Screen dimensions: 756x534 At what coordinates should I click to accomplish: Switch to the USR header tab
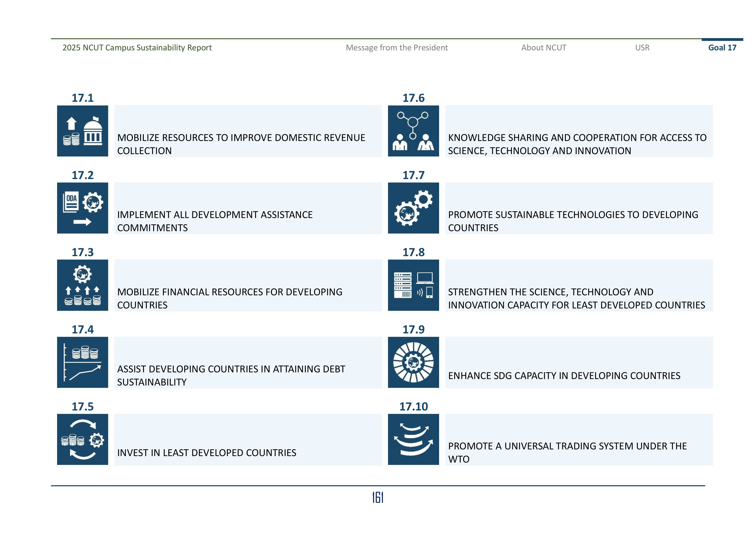click(x=642, y=48)
